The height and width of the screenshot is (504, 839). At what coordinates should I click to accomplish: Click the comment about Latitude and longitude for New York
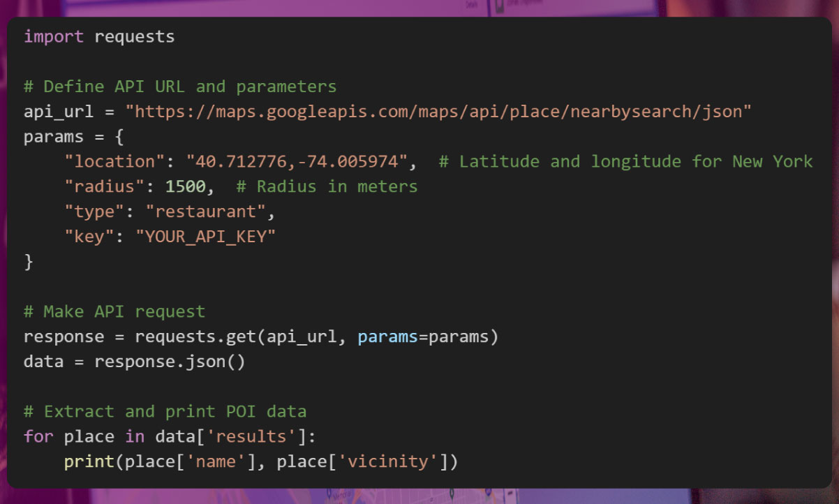coord(625,162)
